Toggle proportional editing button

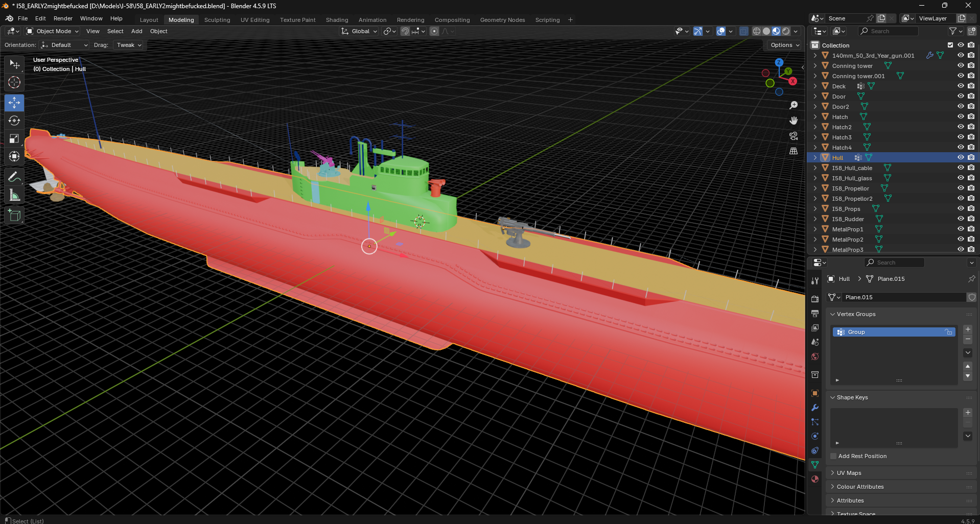pyautogui.click(x=434, y=31)
